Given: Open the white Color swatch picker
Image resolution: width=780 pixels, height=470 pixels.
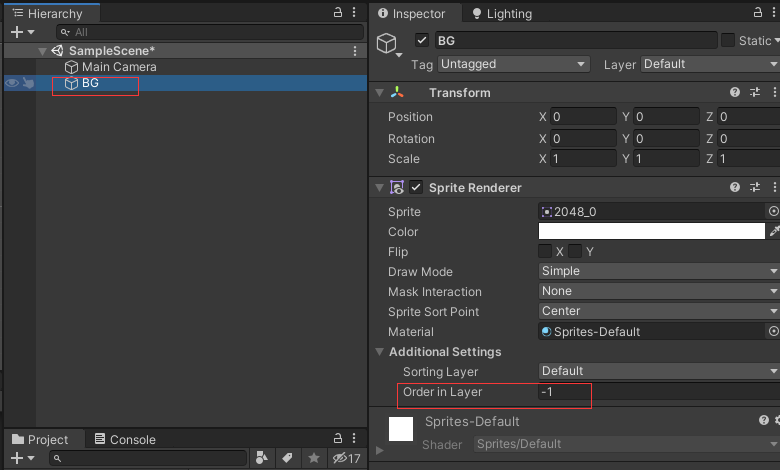Looking at the screenshot, I should (x=652, y=231).
